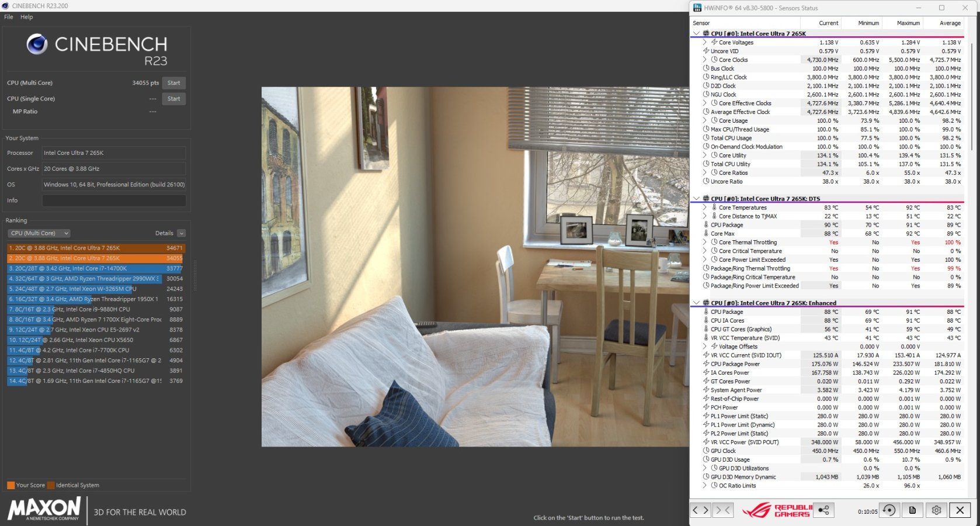This screenshot has height=526, width=980.
Task: Click the ROG Republic of Gamers logo
Action: click(x=777, y=510)
